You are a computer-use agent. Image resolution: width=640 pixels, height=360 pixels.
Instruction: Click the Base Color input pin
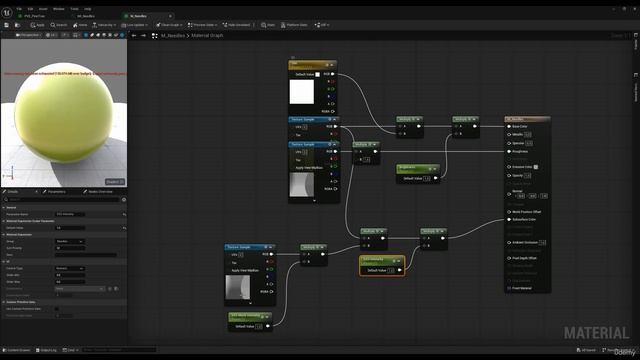click(x=509, y=127)
